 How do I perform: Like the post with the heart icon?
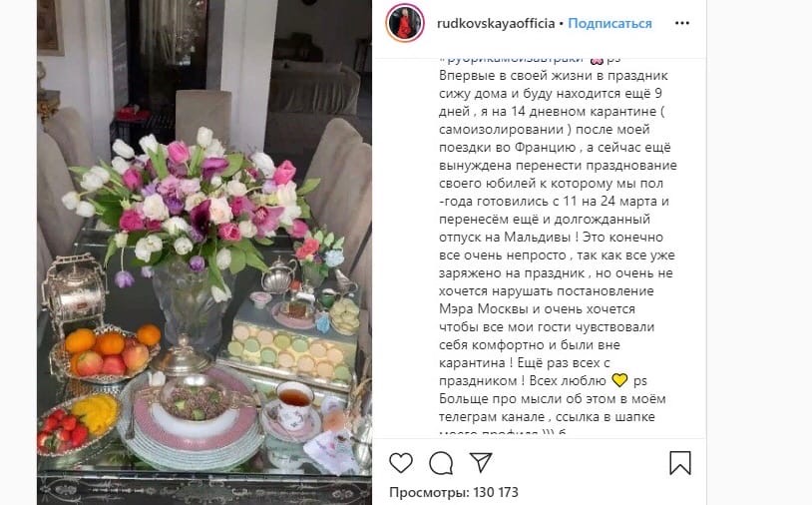401,462
